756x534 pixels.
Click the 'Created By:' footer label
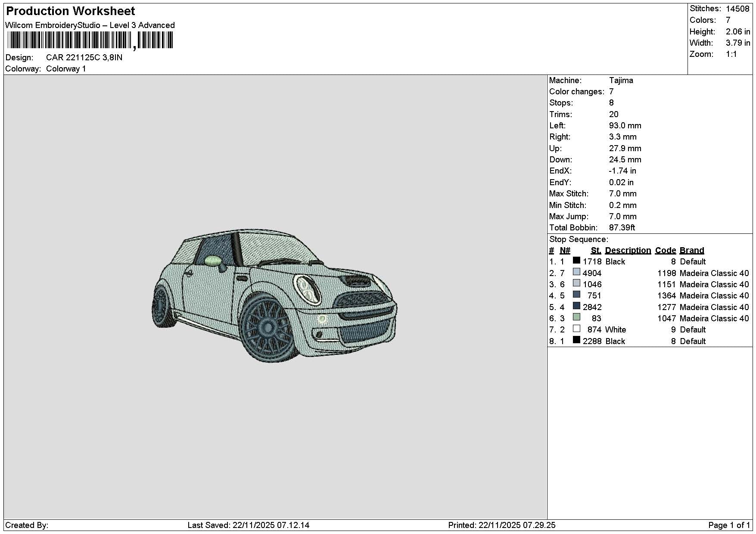pos(27,525)
